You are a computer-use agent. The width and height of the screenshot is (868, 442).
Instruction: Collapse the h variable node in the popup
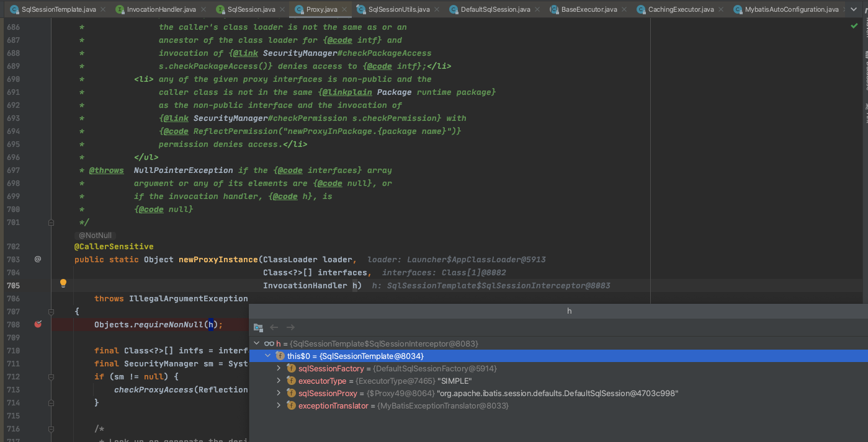(256, 343)
